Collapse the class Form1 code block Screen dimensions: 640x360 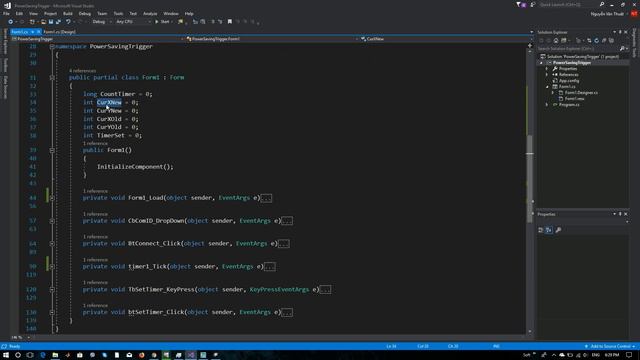(52, 78)
